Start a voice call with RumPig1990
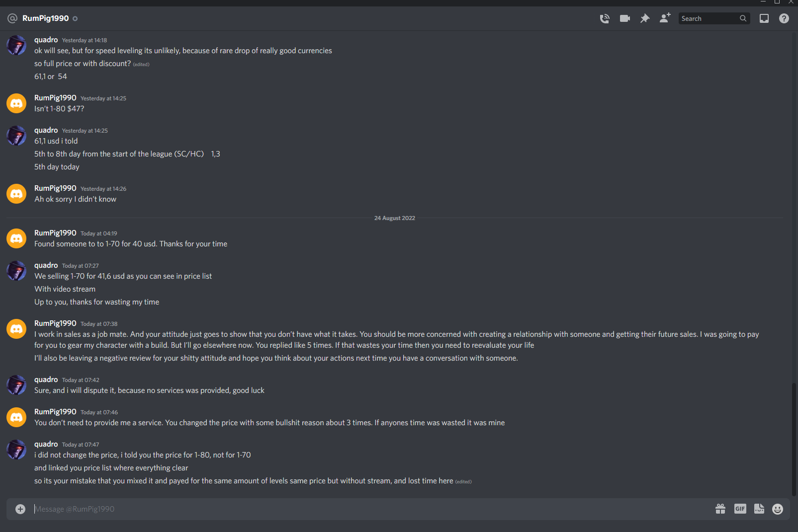The image size is (798, 532). click(x=605, y=19)
